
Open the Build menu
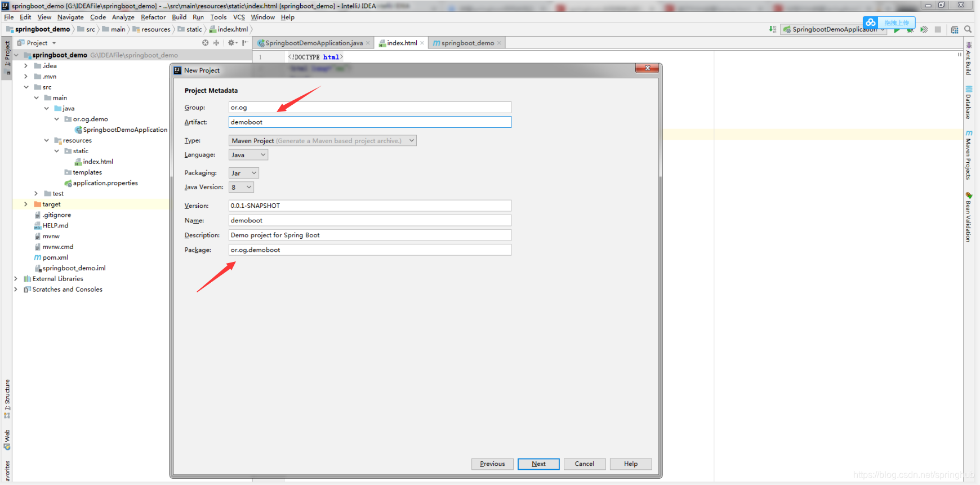[x=179, y=17]
